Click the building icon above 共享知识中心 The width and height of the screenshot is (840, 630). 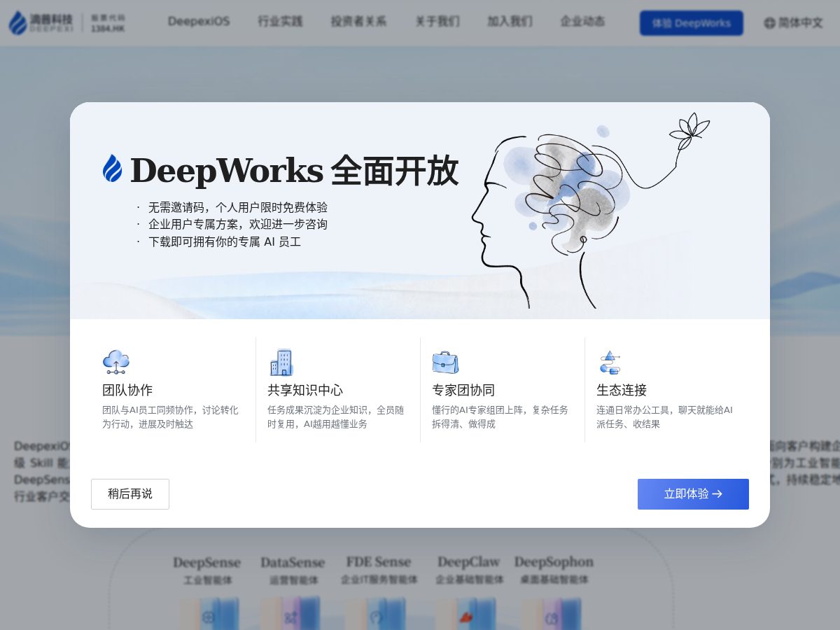[281, 362]
